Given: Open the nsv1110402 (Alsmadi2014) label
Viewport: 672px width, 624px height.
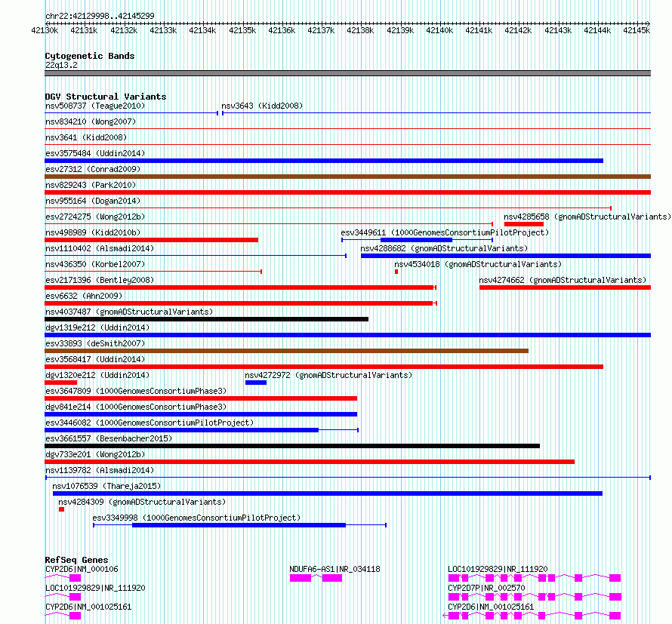Looking at the screenshot, I should (x=100, y=248).
